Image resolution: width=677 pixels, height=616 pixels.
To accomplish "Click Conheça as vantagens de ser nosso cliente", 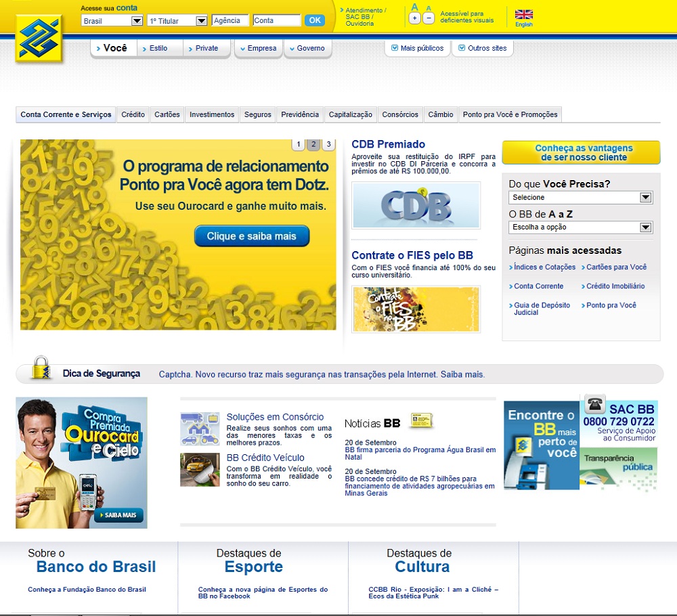I will pos(581,152).
